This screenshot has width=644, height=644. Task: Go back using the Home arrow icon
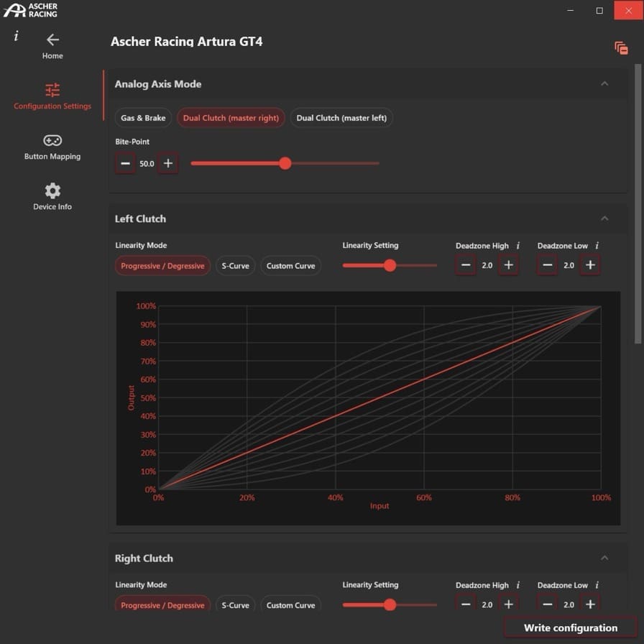coord(52,40)
